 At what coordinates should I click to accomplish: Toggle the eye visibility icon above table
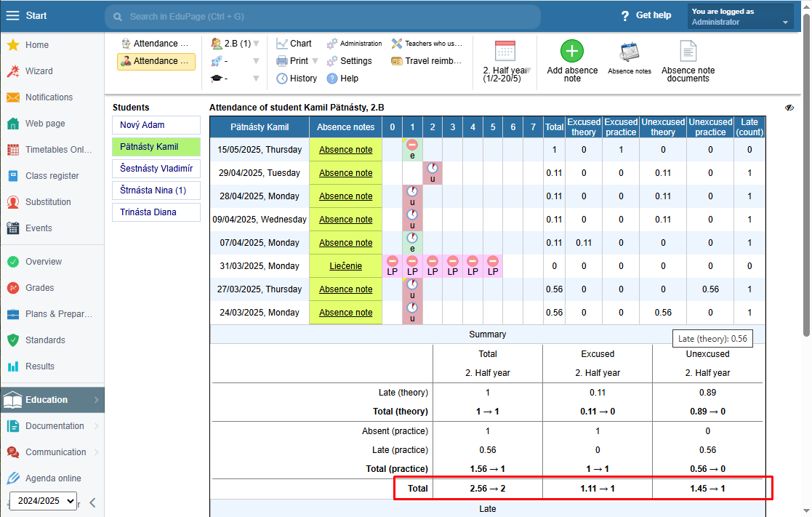(x=789, y=108)
